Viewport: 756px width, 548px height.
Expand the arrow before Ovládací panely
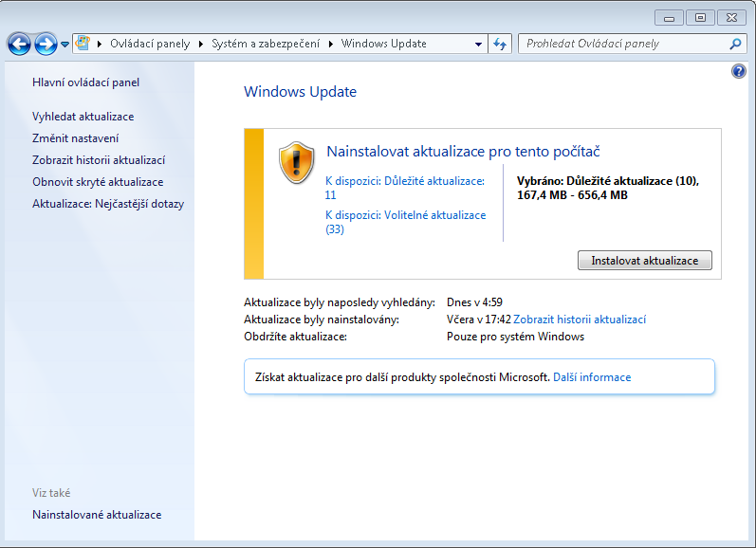pyautogui.click(x=100, y=44)
